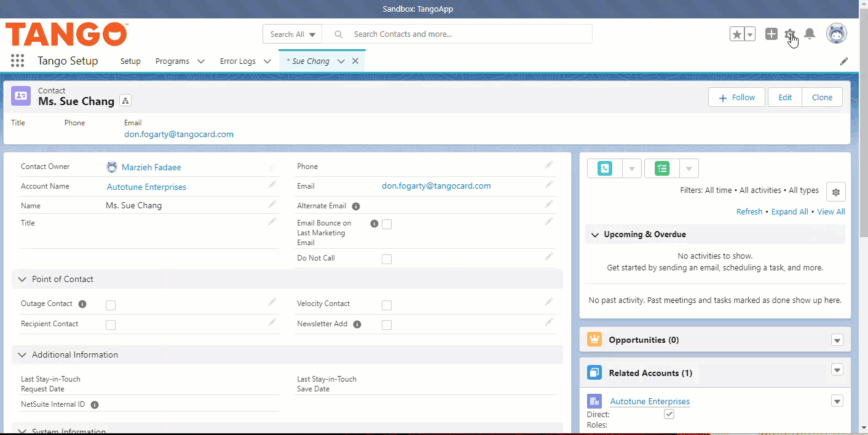Click the Contact record icon
The width and height of the screenshot is (868, 435).
[21, 96]
